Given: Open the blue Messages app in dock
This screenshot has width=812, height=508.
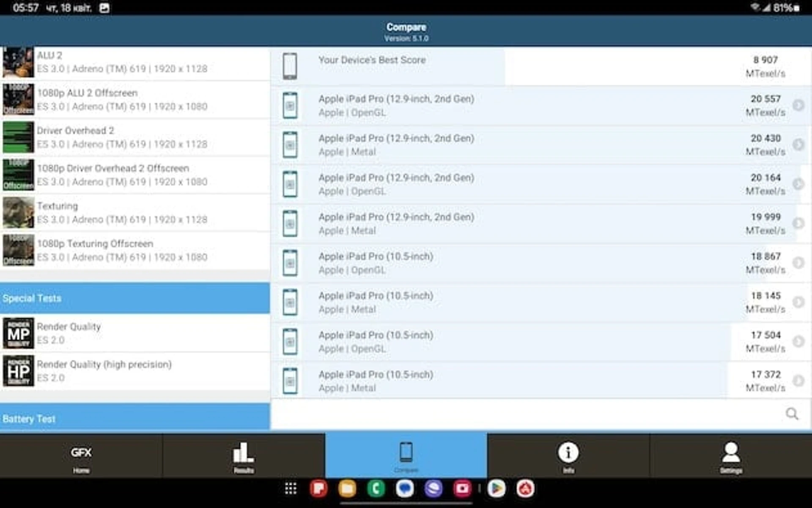Looking at the screenshot, I should pyautogui.click(x=405, y=489).
